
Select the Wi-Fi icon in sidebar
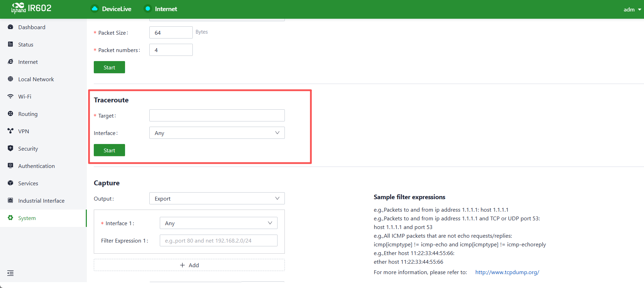point(10,96)
